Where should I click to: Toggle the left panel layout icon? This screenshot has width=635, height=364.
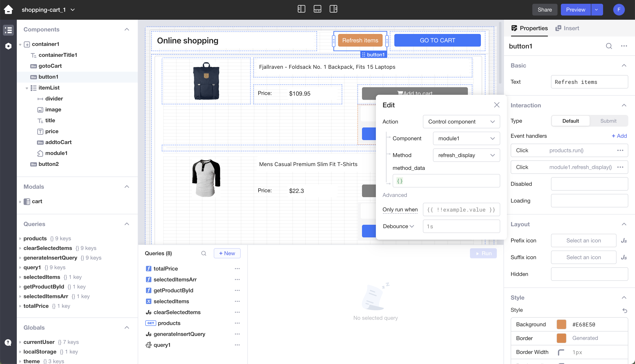click(301, 9)
